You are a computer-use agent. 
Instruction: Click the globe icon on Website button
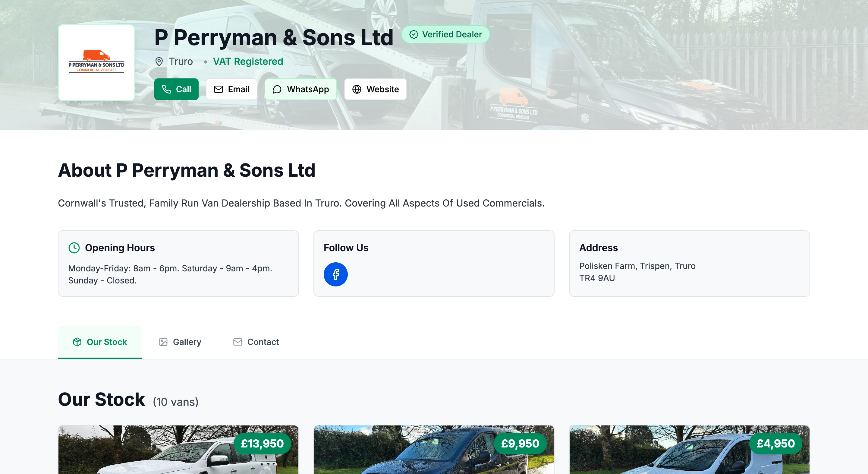pos(357,89)
